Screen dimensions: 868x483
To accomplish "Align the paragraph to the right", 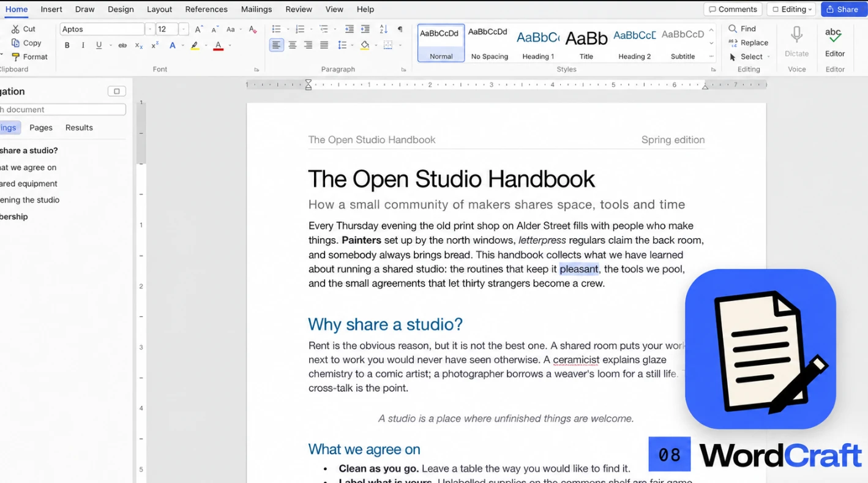I will point(308,45).
